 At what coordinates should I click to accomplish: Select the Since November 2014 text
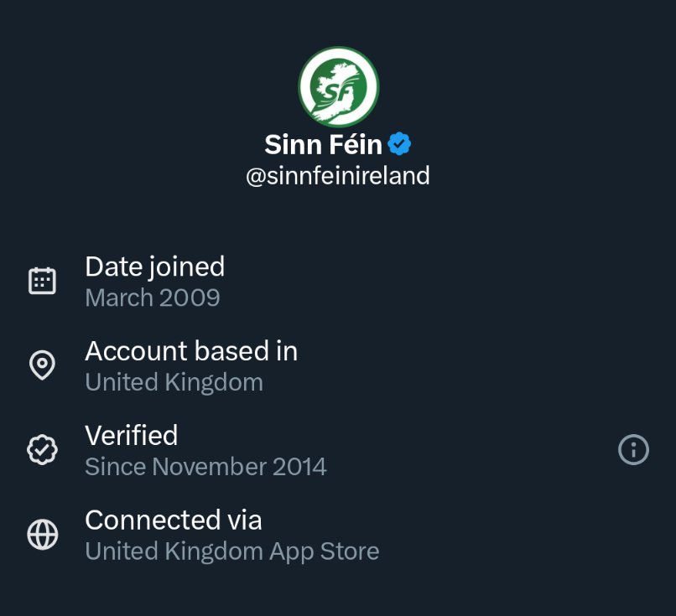(x=205, y=466)
